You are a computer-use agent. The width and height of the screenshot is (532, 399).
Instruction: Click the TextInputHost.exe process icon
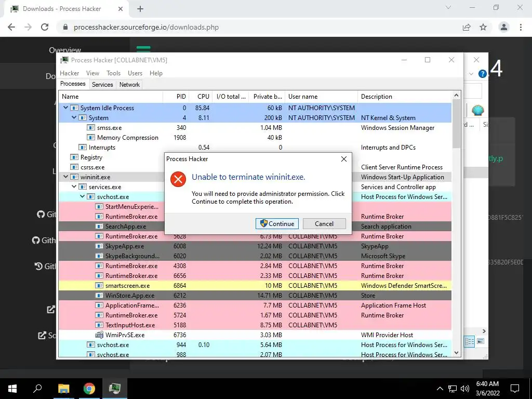click(x=99, y=325)
